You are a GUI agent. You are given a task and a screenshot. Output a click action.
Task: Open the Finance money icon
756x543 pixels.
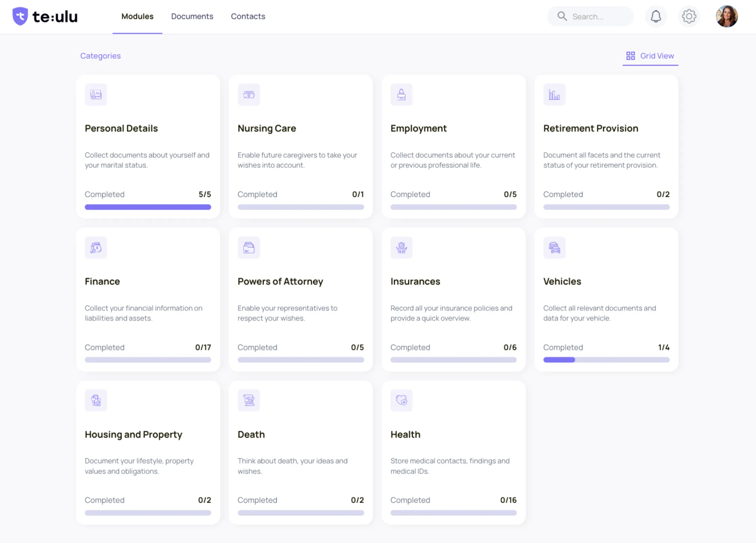[96, 248]
